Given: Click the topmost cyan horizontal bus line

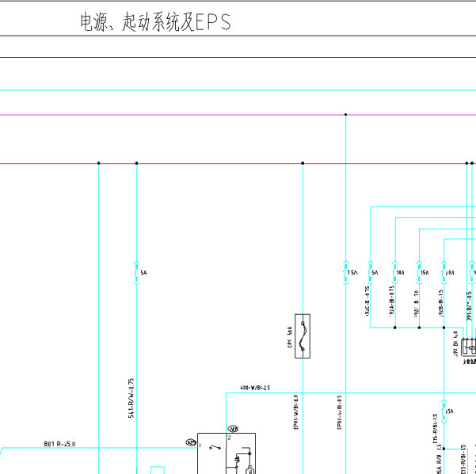Looking at the screenshot, I should tap(238, 90).
